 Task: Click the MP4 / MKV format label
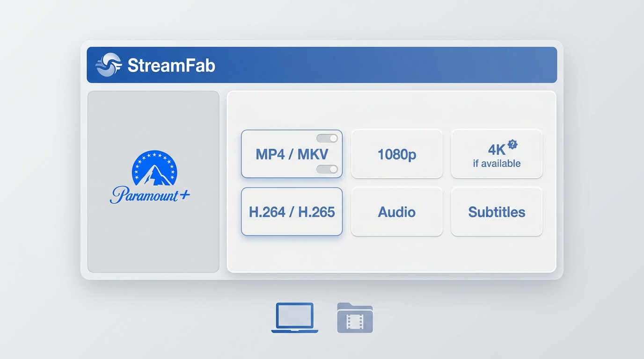(x=292, y=154)
